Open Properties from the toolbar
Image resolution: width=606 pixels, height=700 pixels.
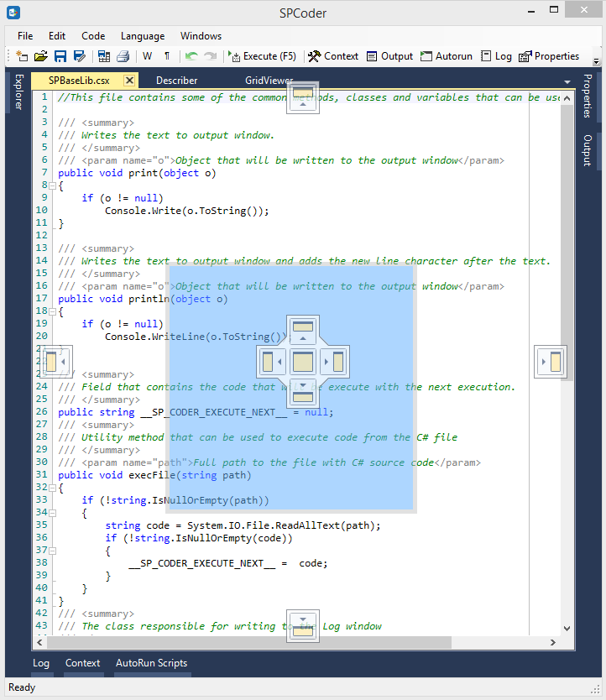[549, 56]
